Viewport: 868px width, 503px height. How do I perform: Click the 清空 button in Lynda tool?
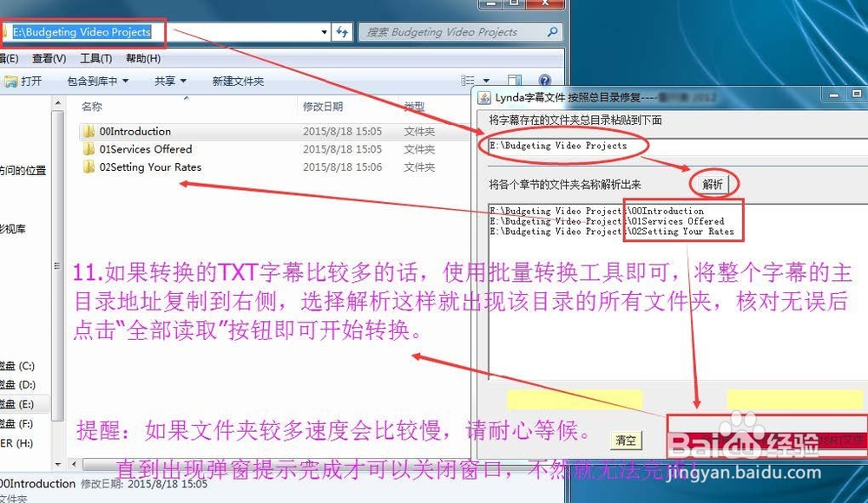(626, 441)
